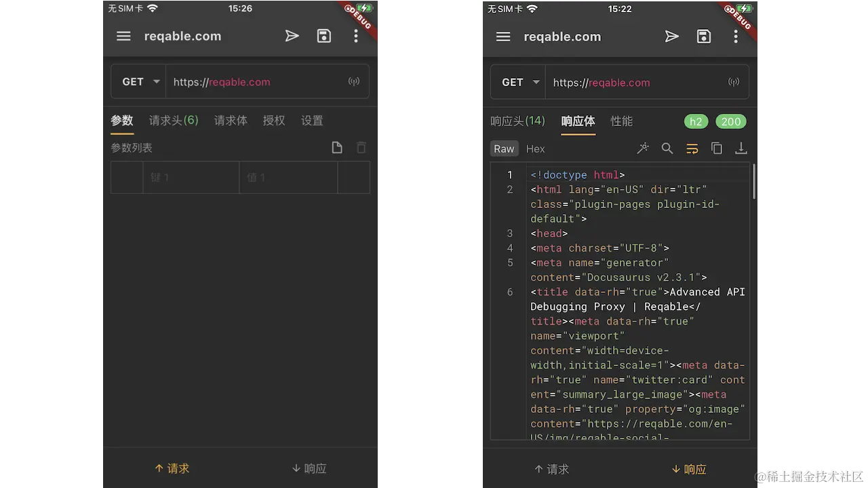Image resolution: width=868 pixels, height=488 pixels.
Task: Click the response body vertical scrollbar
Action: point(753,181)
